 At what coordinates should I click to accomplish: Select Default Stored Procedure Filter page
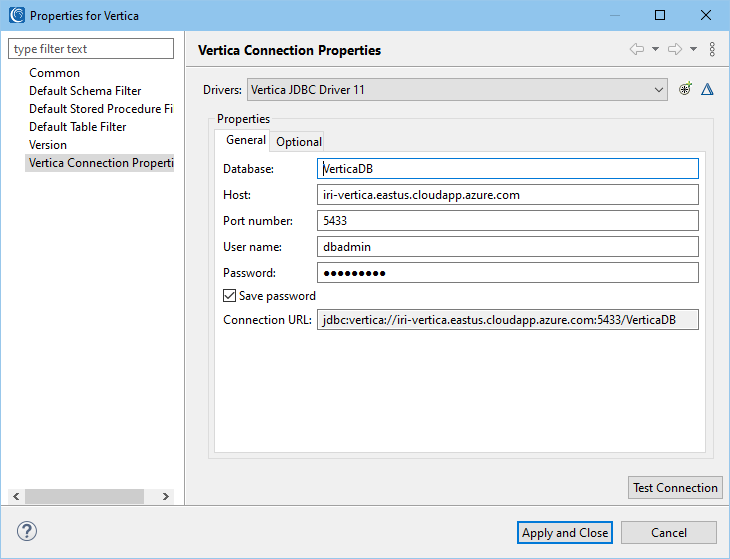101,109
